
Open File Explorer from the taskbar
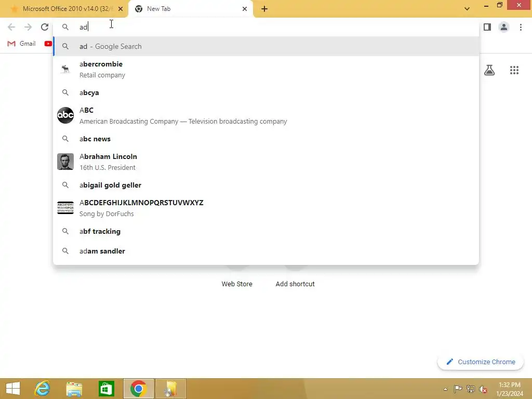click(x=74, y=389)
